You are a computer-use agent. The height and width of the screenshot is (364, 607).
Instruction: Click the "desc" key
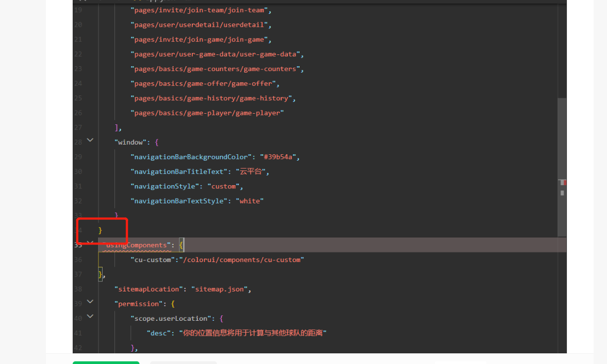158,334
